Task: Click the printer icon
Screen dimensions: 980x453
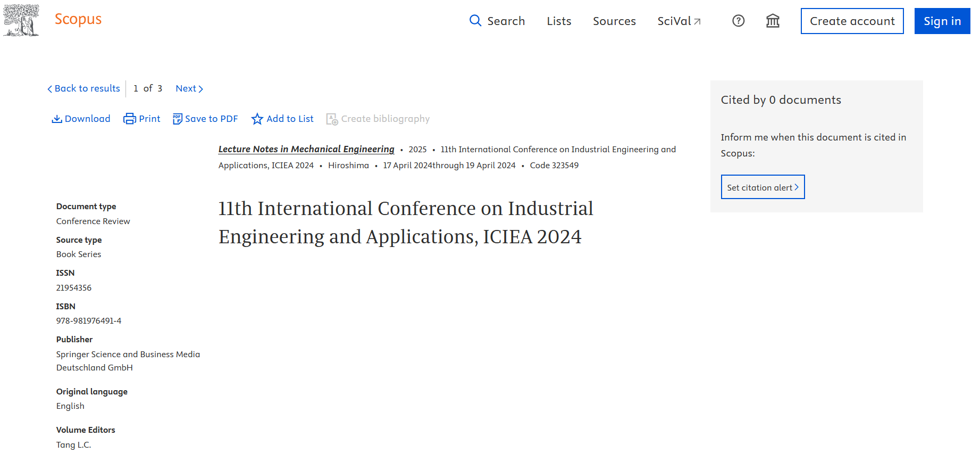Action: point(129,119)
